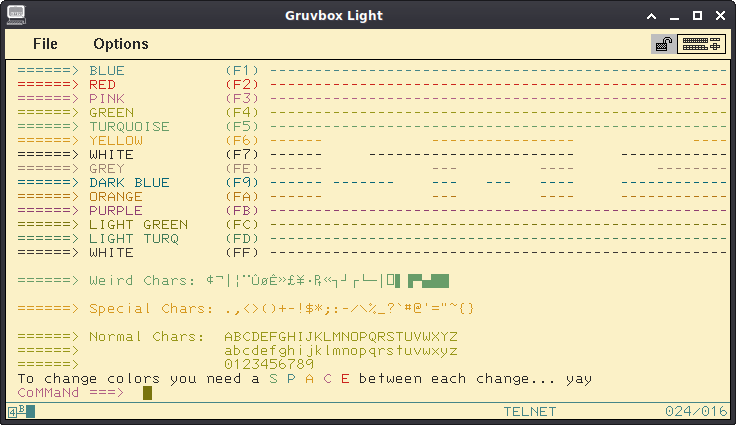Screen dimensions: 736x425
Task: Select the WHITE label beside (F7)
Action: coord(112,155)
